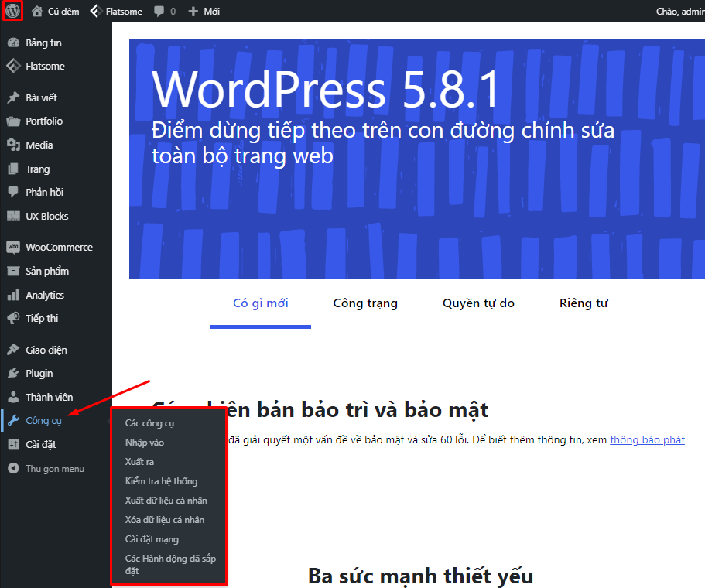Click the WordPress 5.8.1 heading text
Image resolution: width=705 pixels, height=588 pixels.
pyautogui.click(x=325, y=89)
